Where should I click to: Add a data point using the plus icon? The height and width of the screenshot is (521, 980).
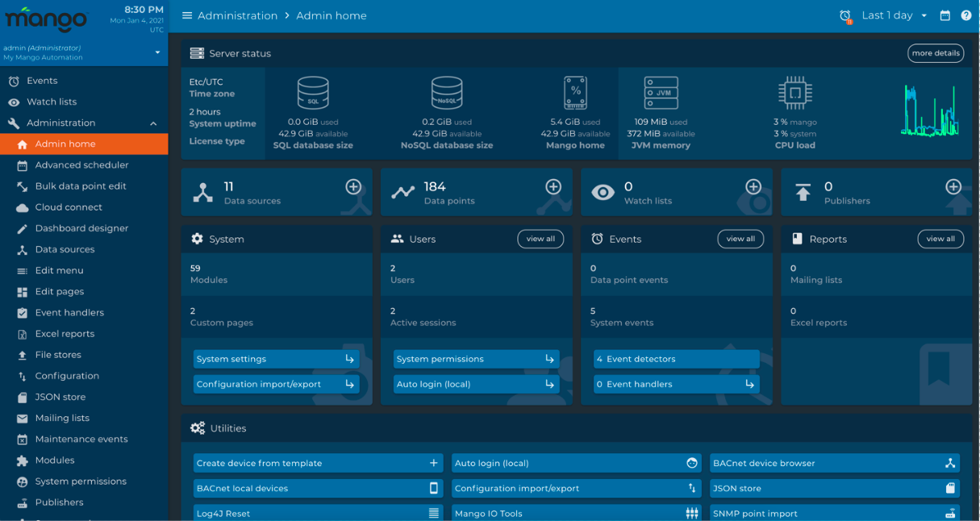coord(553,187)
